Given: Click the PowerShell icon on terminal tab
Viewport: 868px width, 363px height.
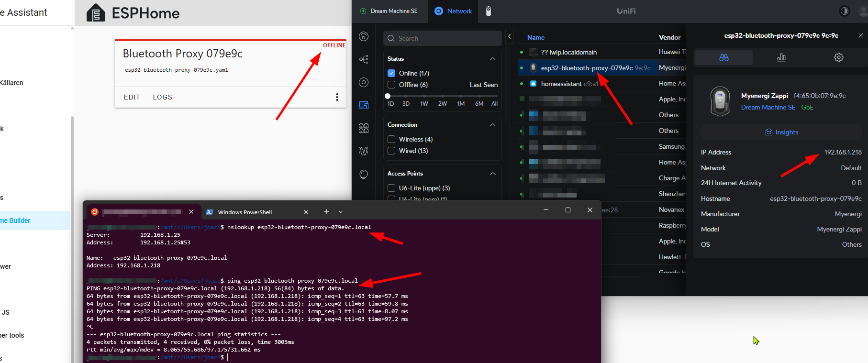Looking at the screenshot, I should 210,212.
